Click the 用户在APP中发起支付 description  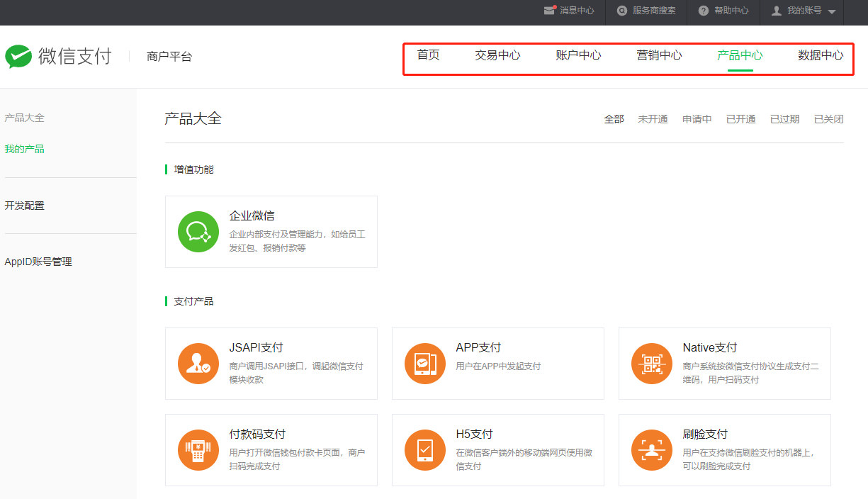[x=499, y=366]
